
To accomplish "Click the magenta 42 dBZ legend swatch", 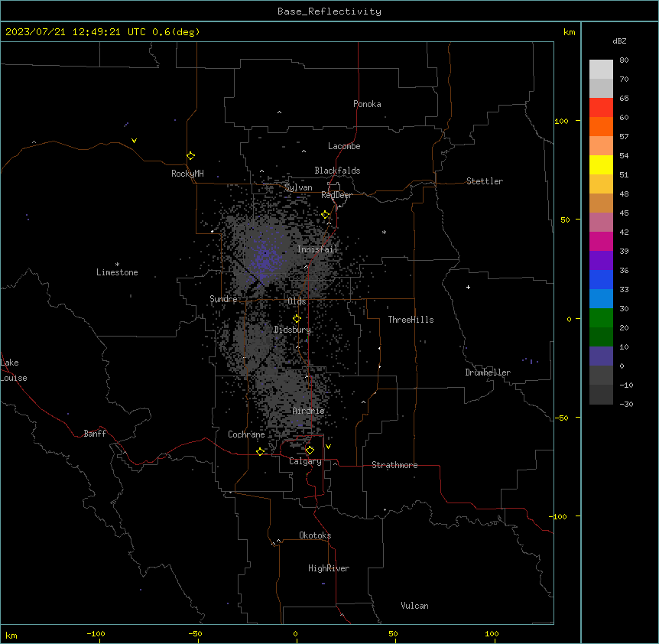I will [x=601, y=241].
